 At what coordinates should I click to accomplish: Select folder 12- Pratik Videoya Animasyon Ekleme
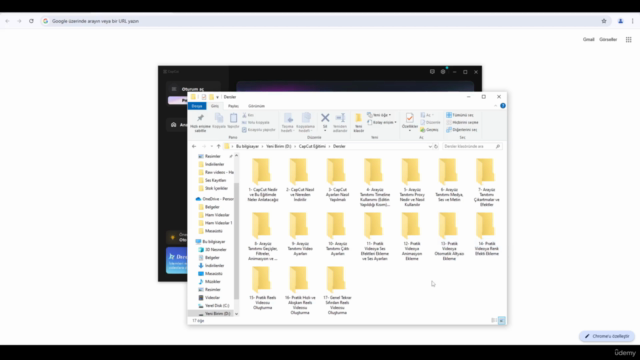click(412, 237)
